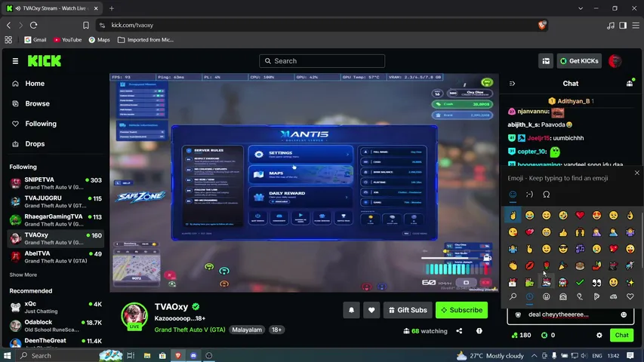Open emoji search magnifier category
This screenshot has width=644, height=362.
(x=513, y=296)
